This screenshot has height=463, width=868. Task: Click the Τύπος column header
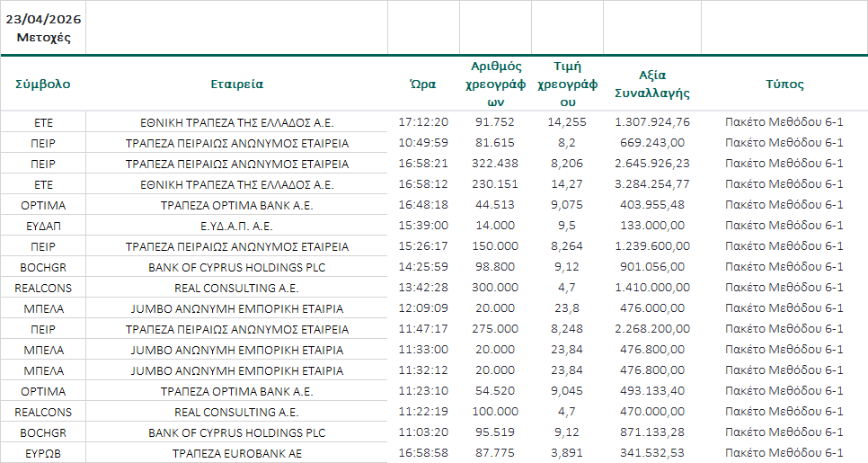pyautogui.click(x=784, y=84)
